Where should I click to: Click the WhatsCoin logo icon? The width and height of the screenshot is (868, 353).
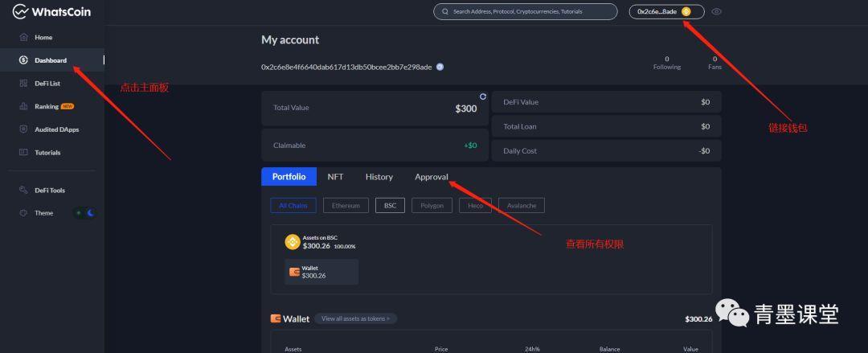click(x=20, y=11)
